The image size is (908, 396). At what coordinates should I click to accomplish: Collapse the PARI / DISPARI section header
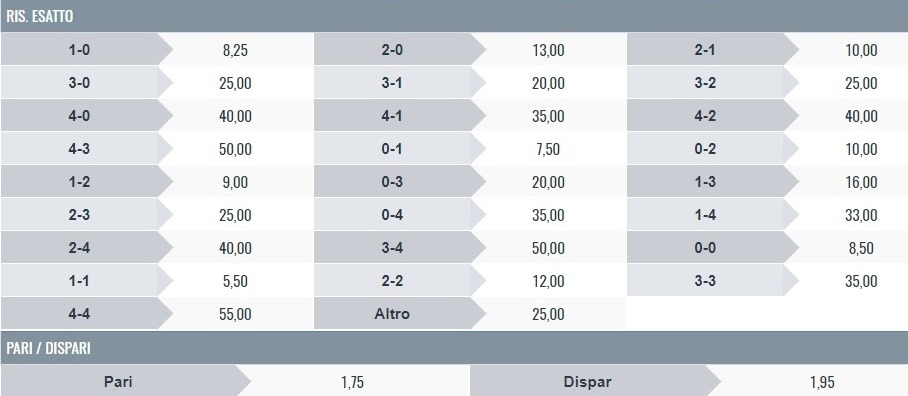click(x=454, y=348)
